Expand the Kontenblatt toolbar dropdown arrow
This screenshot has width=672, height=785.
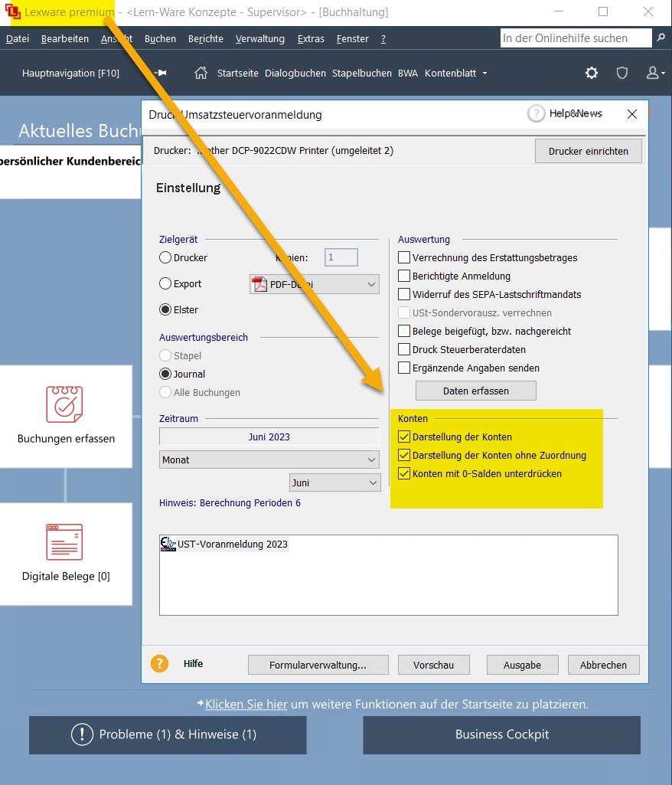(484, 73)
